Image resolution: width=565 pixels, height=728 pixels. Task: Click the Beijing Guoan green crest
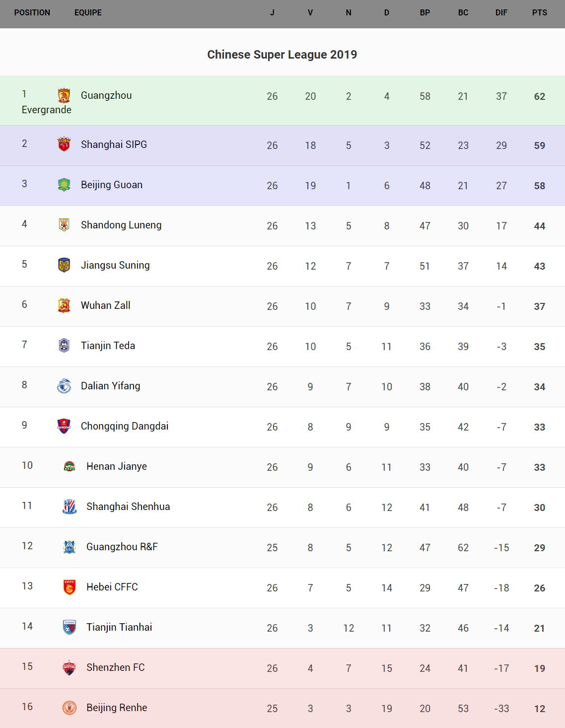(64, 185)
